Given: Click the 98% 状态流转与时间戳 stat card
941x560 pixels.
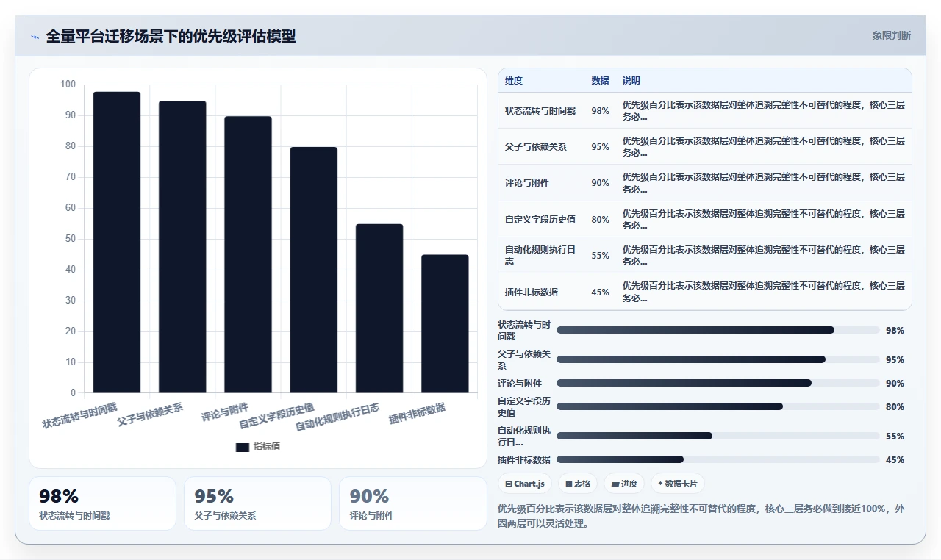Looking at the screenshot, I should (x=102, y=503).
